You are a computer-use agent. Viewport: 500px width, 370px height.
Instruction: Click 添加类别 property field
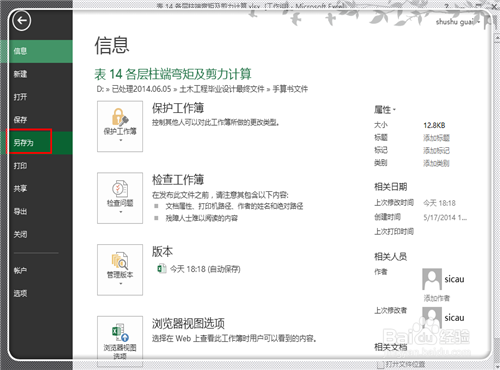(436, 163)
